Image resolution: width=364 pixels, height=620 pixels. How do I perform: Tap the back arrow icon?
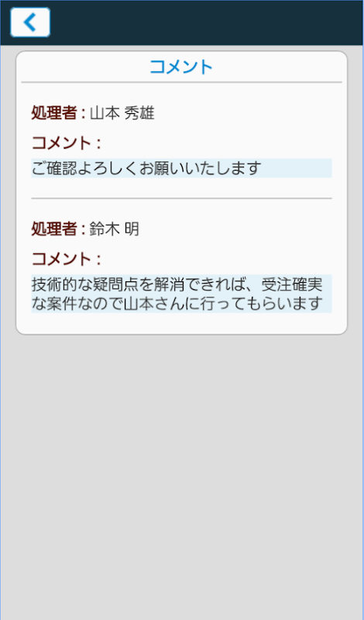click(30, 22)
